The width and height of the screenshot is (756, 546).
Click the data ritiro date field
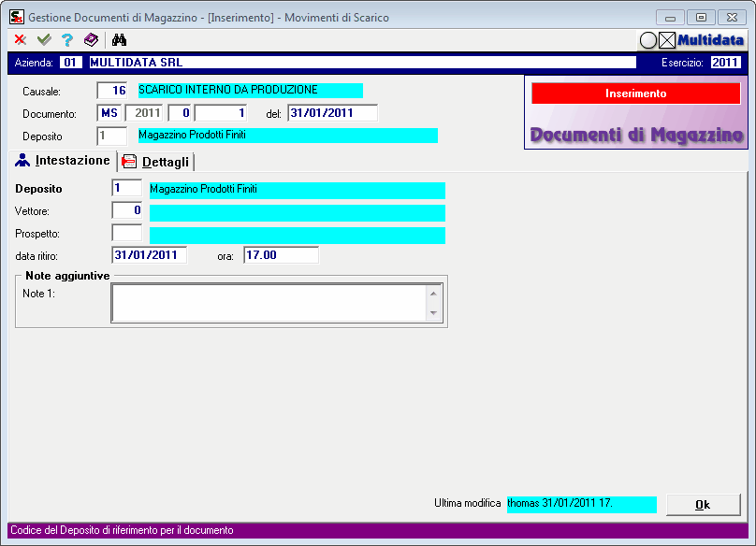(x=149, y=255)
